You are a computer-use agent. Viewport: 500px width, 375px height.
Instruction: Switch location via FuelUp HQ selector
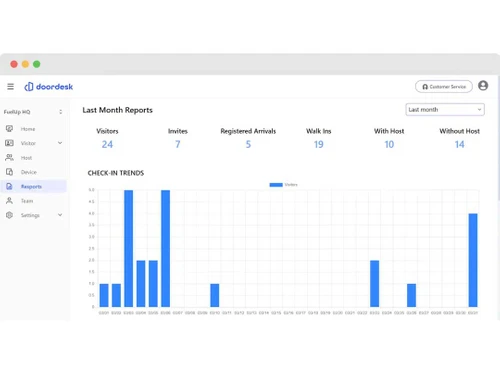tap(33, 112)
